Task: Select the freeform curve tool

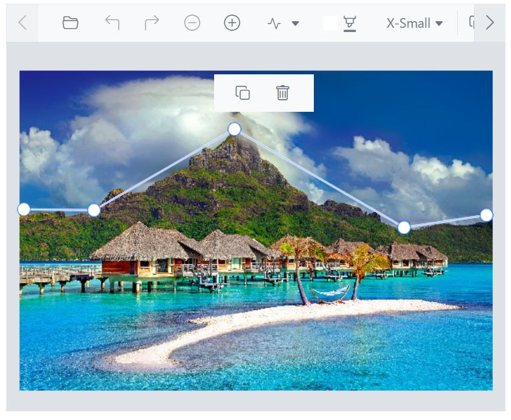Action: (274, 22)
